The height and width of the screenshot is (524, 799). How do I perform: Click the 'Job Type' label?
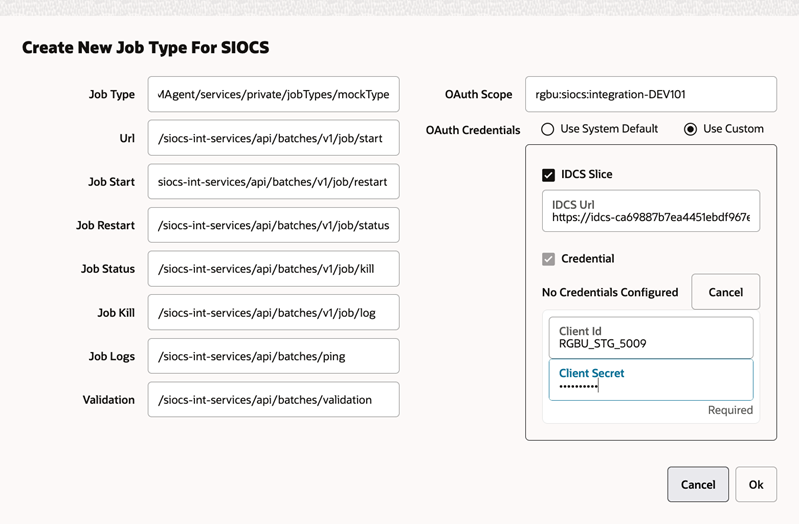pyautogui.click(x=112, y=94)
